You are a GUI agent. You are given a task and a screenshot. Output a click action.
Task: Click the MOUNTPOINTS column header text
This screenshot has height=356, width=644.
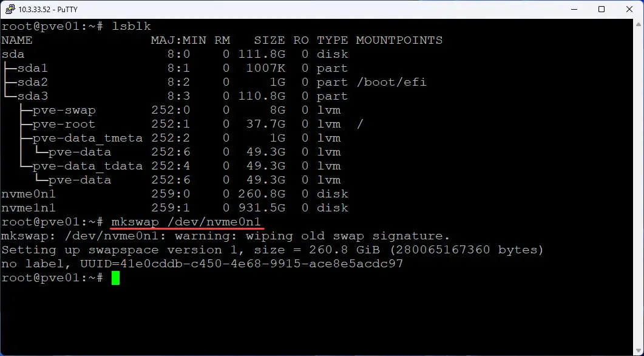tap(399, 39)
